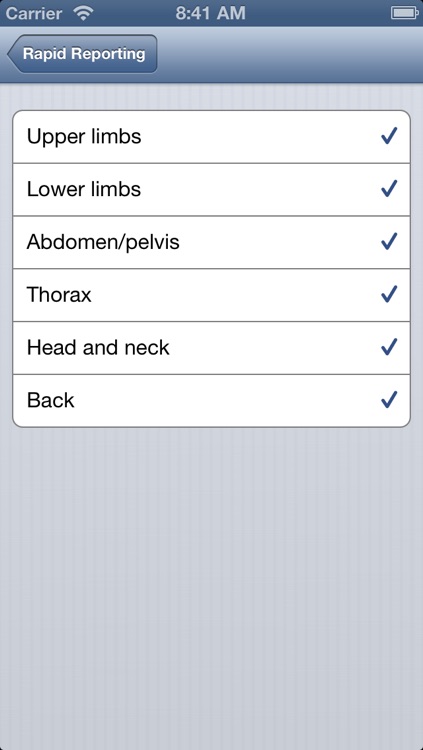Tap the Wi-Fi signal icon in status bar
Screen dimensions: 423x750
tap(83, 13)
